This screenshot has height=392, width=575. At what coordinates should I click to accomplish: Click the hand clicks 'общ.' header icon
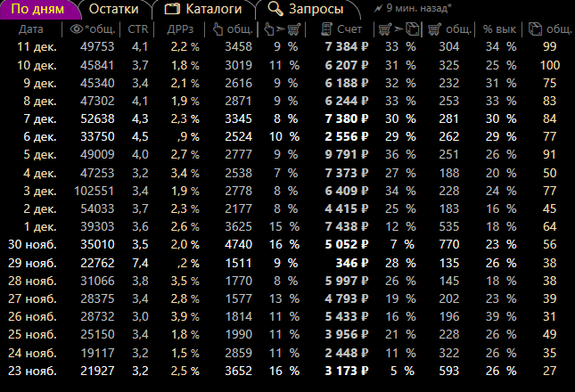coord(218,29)
